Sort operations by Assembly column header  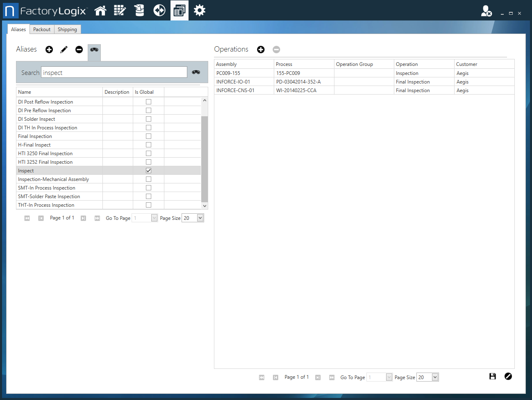point(243,64)
